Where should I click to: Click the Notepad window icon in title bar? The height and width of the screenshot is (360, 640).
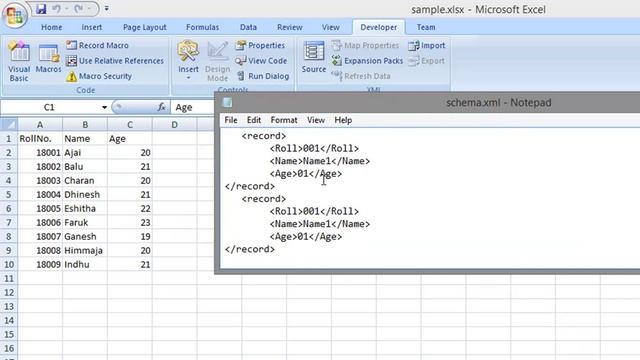[x=227, y=102]
